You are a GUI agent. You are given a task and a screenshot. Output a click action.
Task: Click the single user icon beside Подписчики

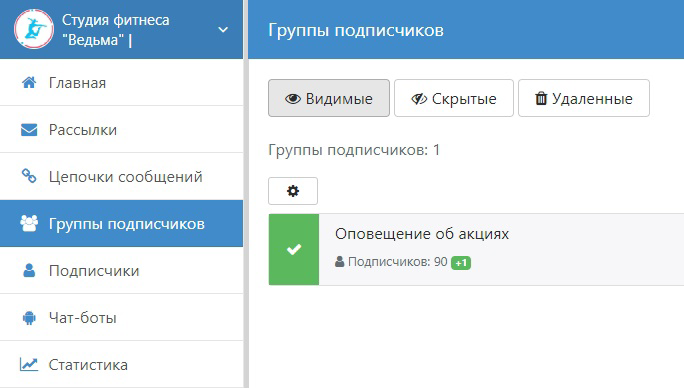29,270
